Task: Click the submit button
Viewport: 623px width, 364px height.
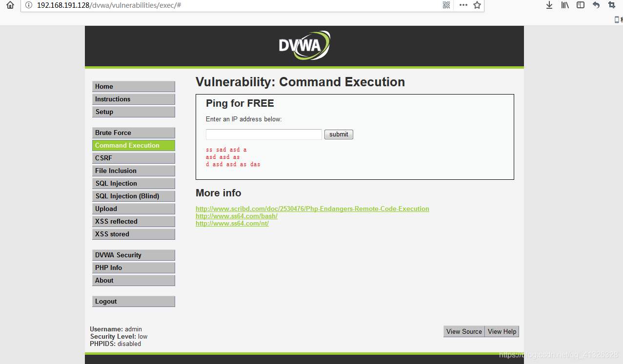Action: coord(339,134)
